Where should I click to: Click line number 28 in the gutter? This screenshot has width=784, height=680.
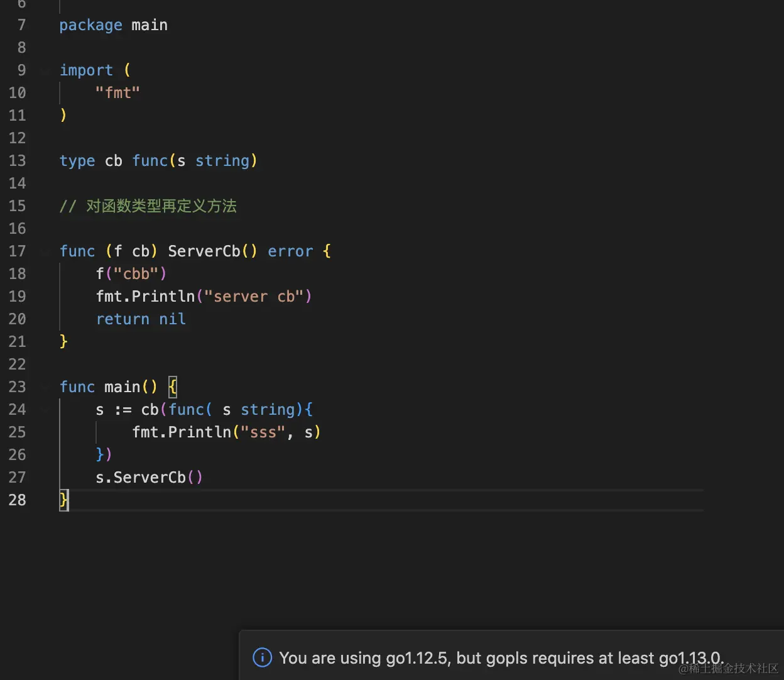tap(18, 500)
